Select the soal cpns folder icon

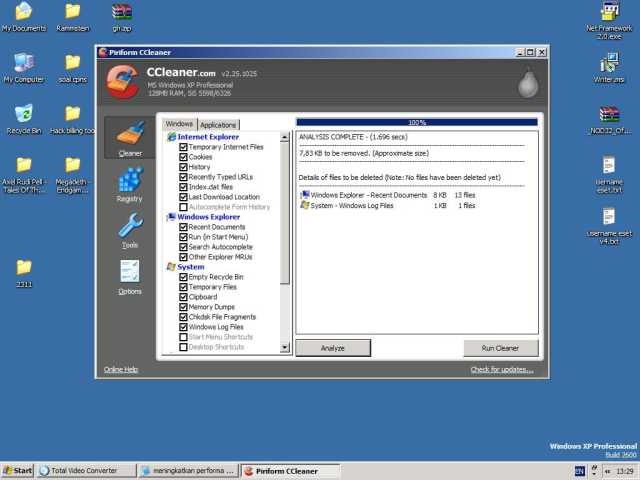73,68
